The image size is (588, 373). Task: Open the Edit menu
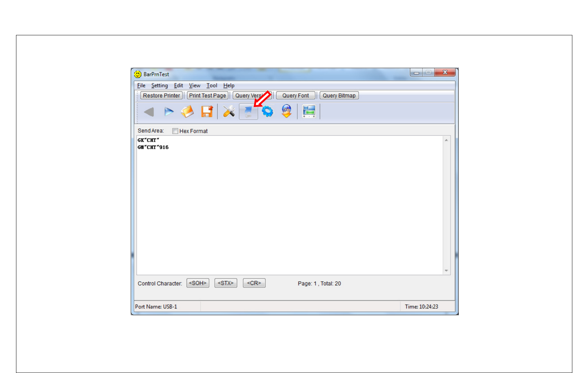[178, 86]
